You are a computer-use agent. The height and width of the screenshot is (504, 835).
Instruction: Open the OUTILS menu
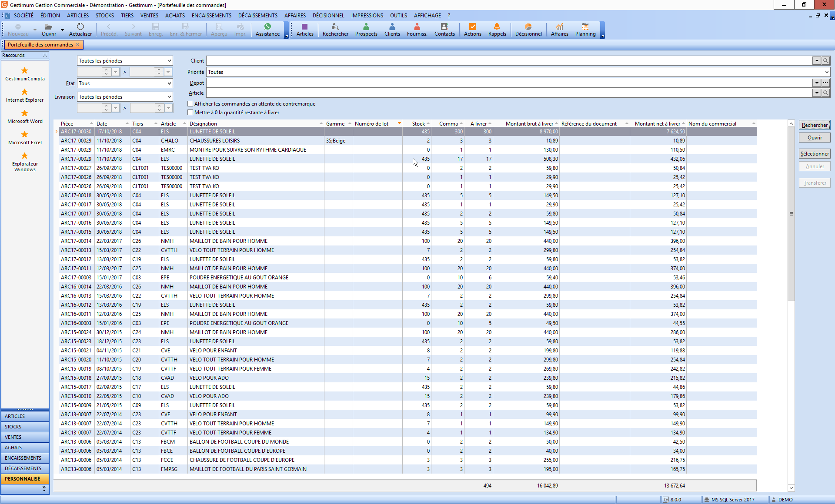pyautogui.click(x=398, y=16)
